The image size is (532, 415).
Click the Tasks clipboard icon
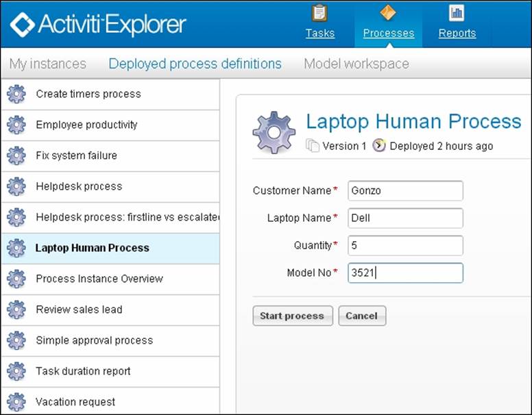[319, 12]
